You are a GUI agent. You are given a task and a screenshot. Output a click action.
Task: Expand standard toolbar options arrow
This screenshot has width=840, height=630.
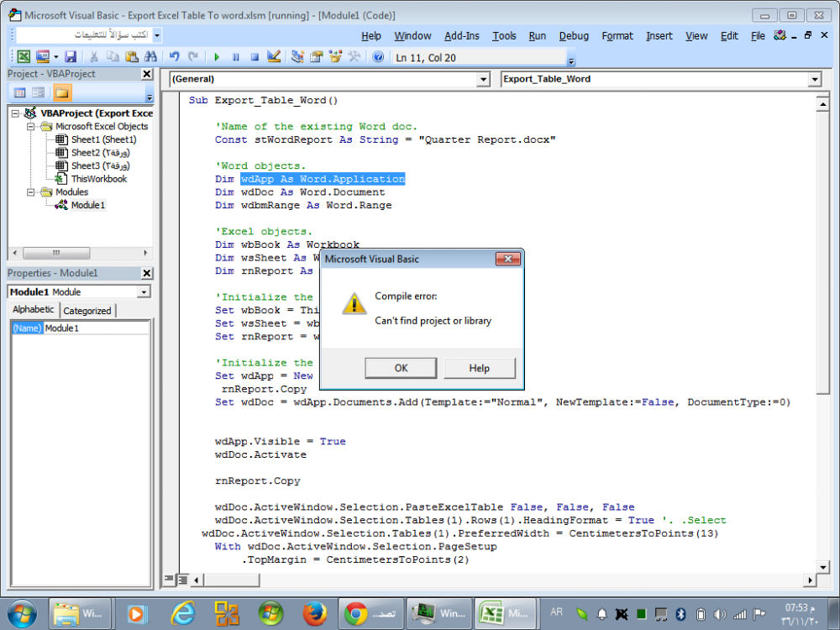coord(571,60)
